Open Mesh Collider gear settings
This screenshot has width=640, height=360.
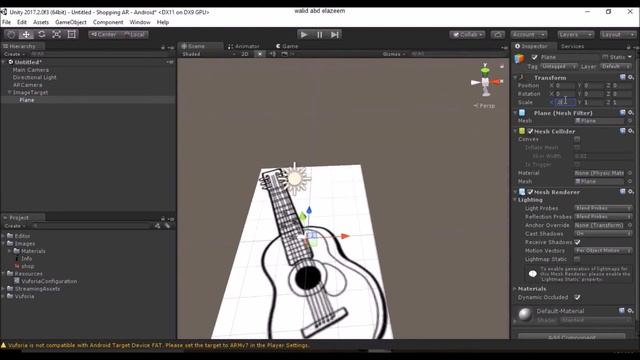point(631,131)
